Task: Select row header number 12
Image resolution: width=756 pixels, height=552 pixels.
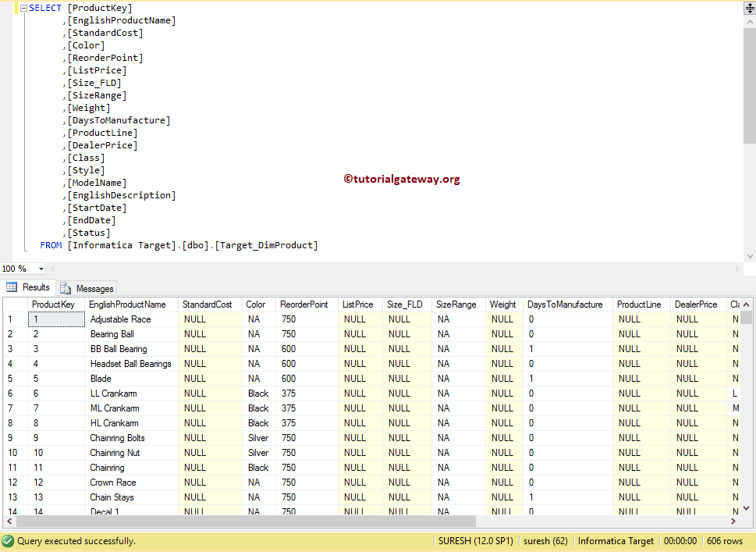Action: click(16, 483)
